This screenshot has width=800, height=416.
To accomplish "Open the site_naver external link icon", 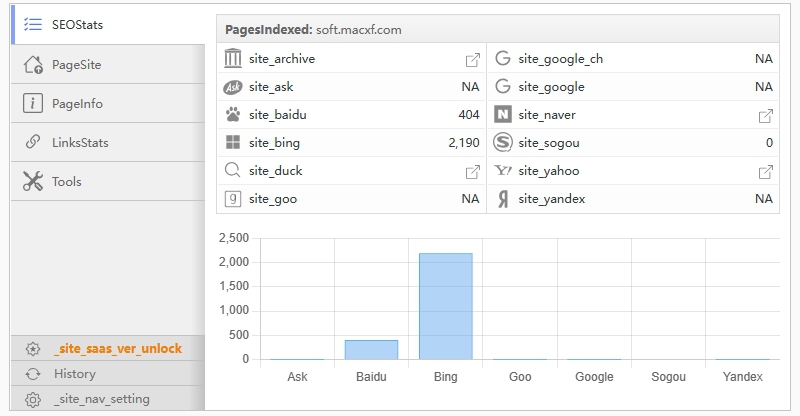I will 766,115.
